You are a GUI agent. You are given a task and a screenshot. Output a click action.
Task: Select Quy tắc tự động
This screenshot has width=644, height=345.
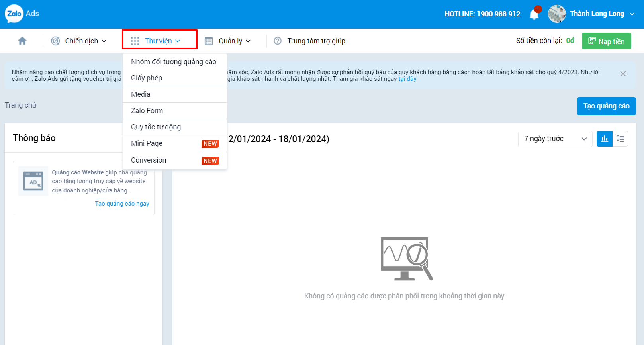[x=175, y=127]
